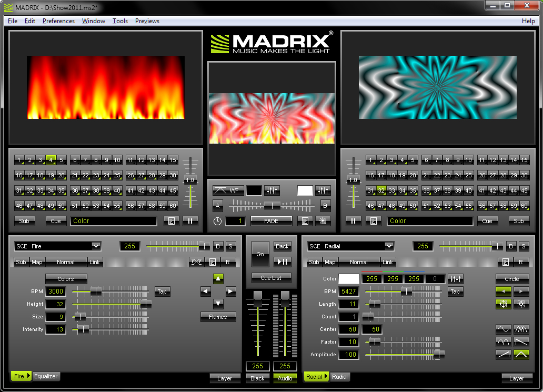
Task: Toggle the Black blackout button
Action: pos(257,378)
